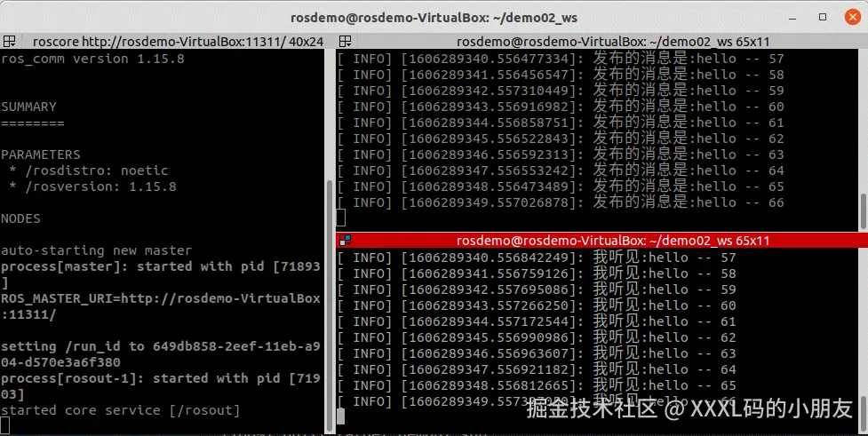Minimize the rosdemo terminal window
868x436 pixels.
[x=792, y=17]
